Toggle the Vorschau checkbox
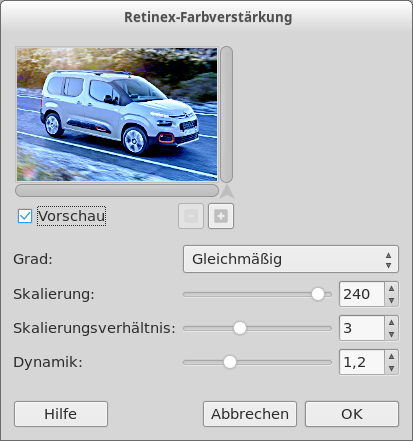Viewport: 413px width, 441px height. 25,216
